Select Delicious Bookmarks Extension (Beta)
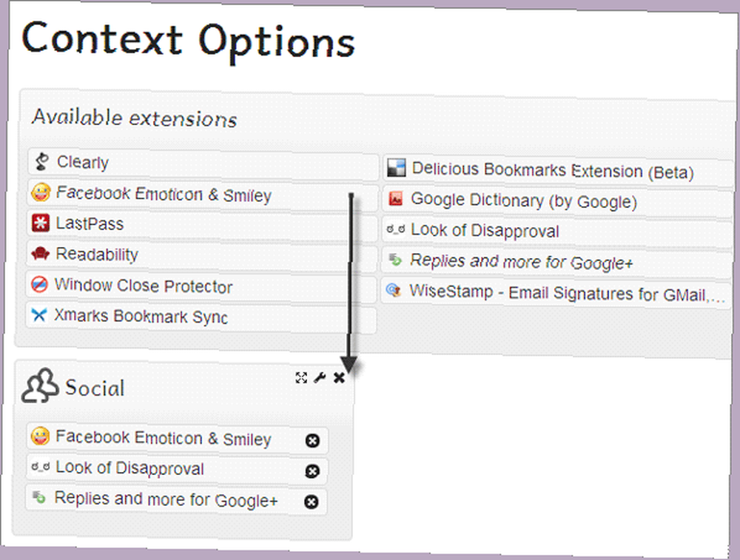Image resolution: width=740 pixels, height=560 pixels. pos(552,171)
